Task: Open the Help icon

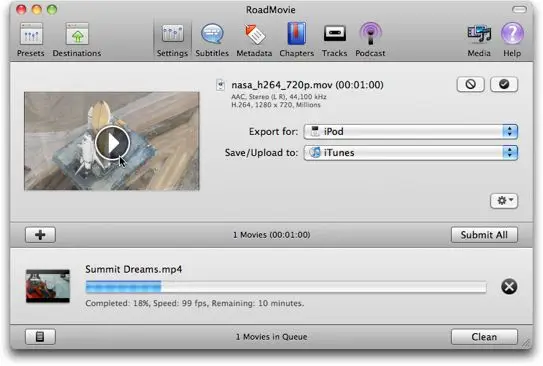Action: (512, 39)
